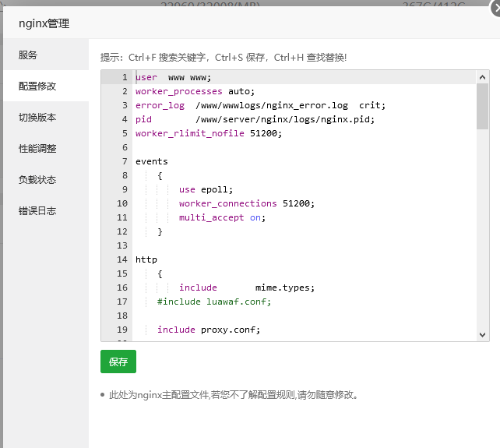
Task: View the 负载状态 tab
Action: [x=46, y=180]
